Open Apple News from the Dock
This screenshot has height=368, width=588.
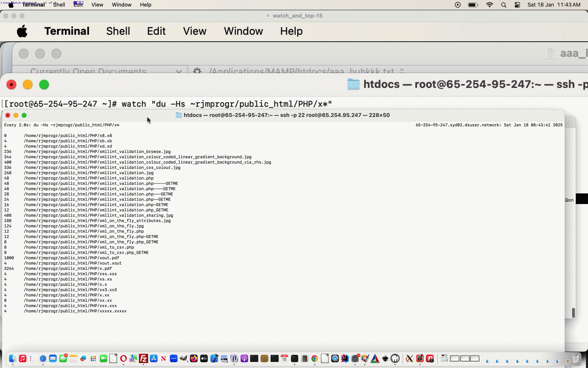pyautogui.click(x=164, y=359)
